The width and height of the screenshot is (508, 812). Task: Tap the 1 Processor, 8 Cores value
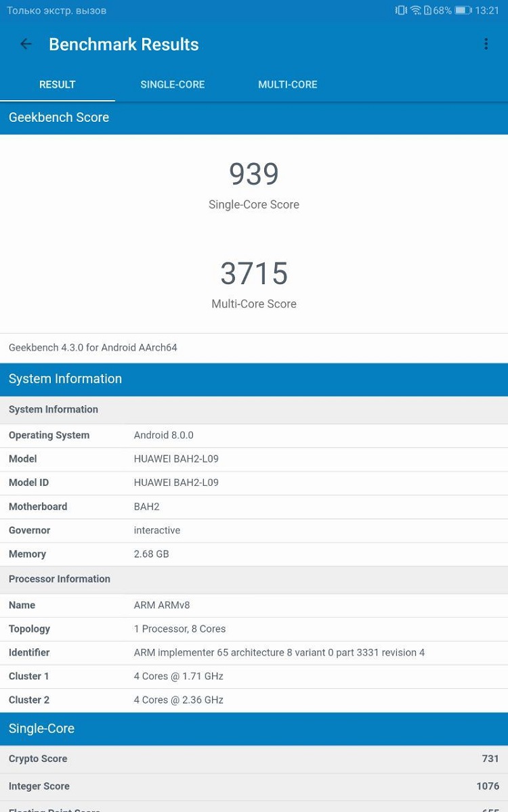pyautogui.click(x=179, y=629)
